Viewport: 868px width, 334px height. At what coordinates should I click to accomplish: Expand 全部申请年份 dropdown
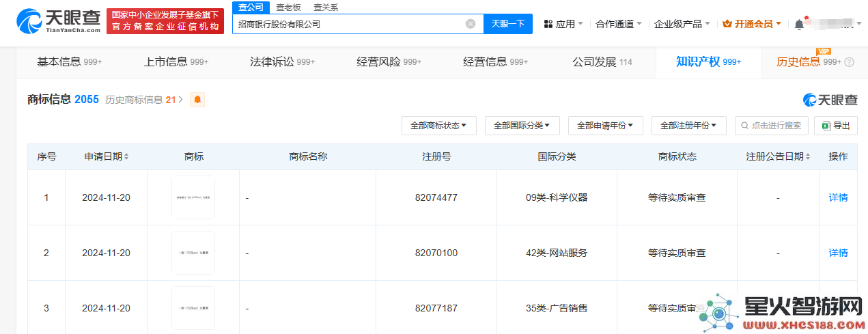tap(605, 126)
